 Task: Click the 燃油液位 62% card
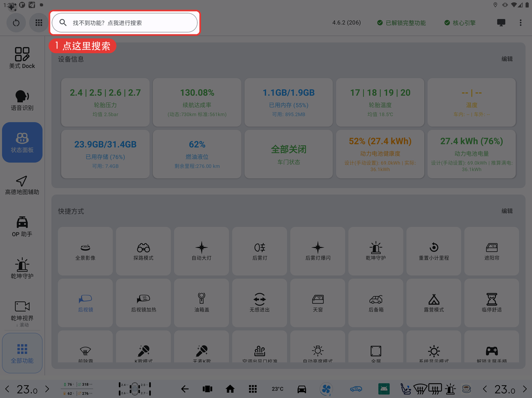coord(197,154)
